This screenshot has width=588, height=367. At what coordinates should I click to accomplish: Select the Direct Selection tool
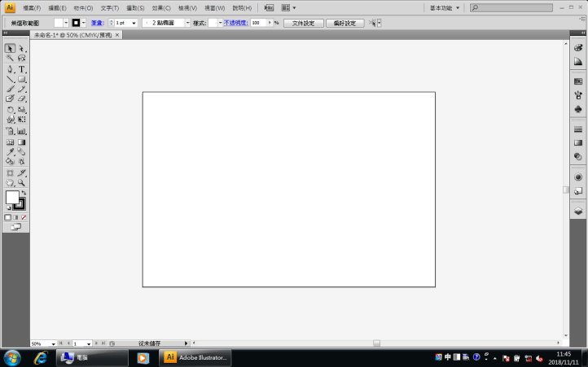point(22,48)
